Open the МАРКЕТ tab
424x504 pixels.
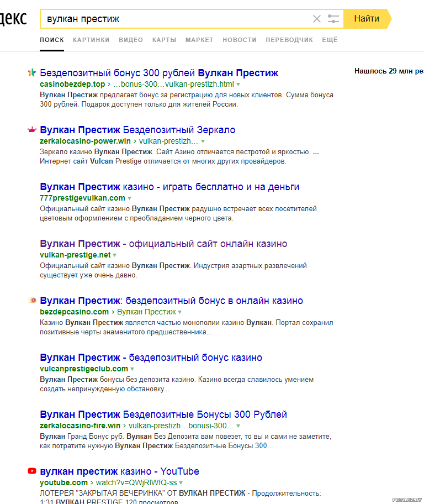pyautogui.click(x=199, y=40)
